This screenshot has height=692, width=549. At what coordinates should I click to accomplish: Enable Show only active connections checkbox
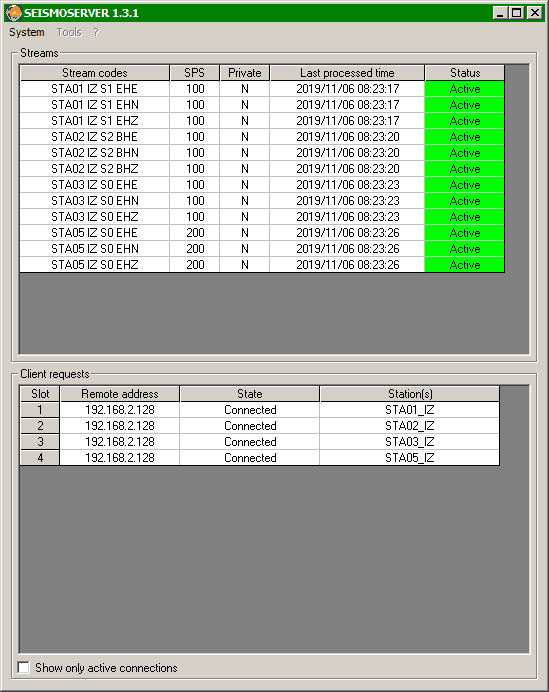coord(23,667)
